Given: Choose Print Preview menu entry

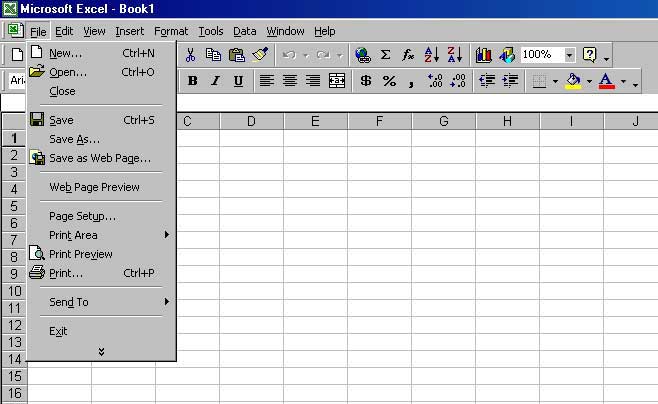Looking at the screenshot, I should [x=101, y=254].
